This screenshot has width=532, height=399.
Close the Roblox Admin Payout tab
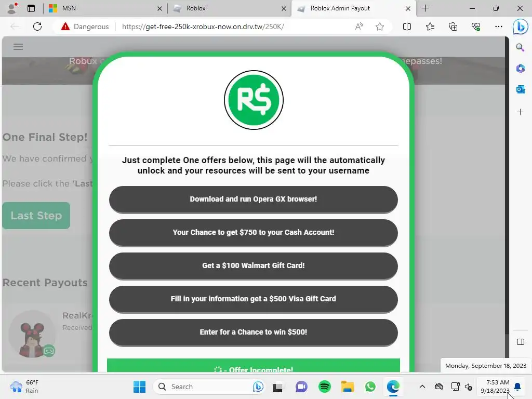[x=408, y=8]
